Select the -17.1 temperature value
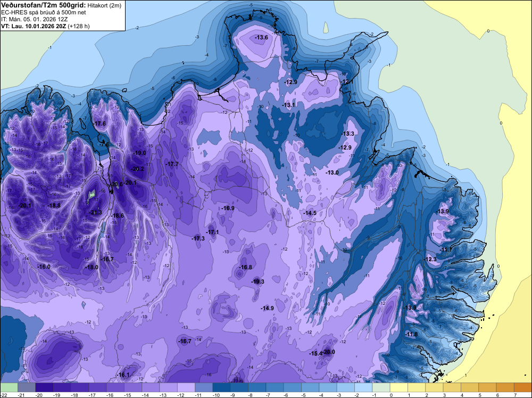The height and width of the screenshot is (398, 532). pos(213,233)
